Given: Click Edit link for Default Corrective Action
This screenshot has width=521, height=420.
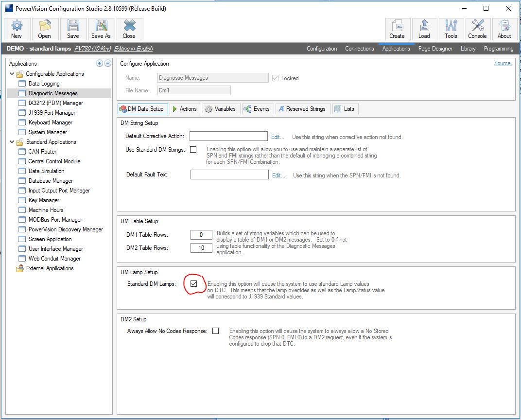Looking at the screenshot, I should [x=278, y=137].
